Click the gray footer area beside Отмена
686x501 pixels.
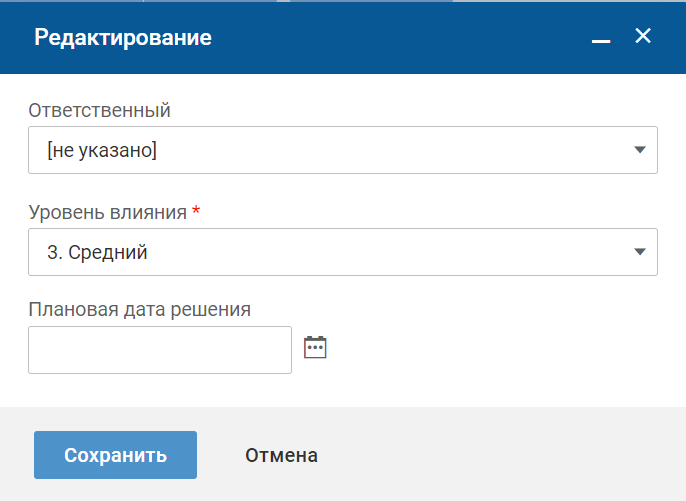pos(500,456)
